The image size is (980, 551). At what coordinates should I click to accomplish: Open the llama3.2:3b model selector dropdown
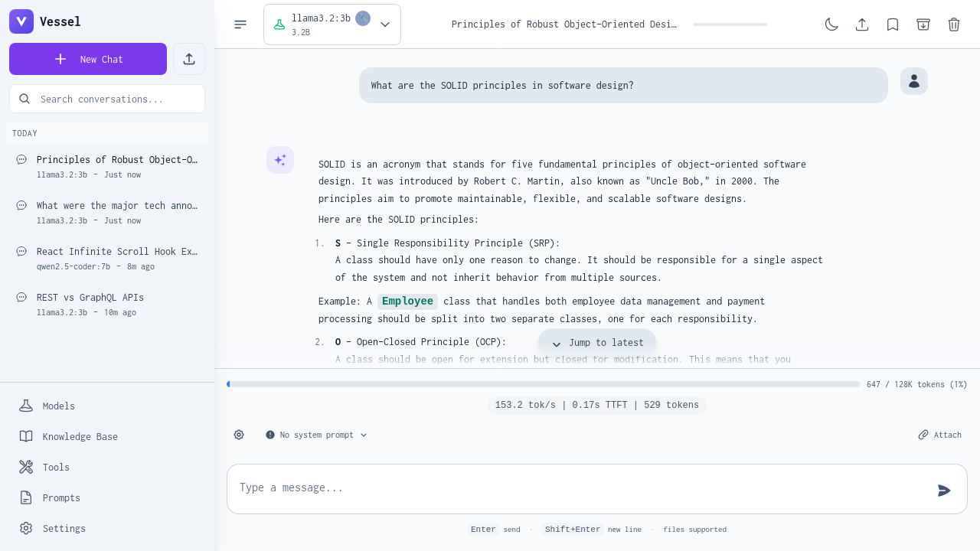click(x=332, y=24)
